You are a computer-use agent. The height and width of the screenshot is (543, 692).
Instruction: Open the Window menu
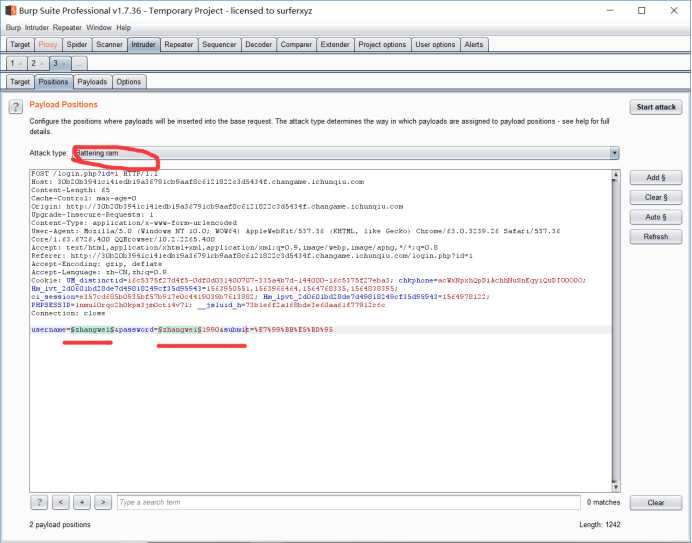tap(99, 27)
